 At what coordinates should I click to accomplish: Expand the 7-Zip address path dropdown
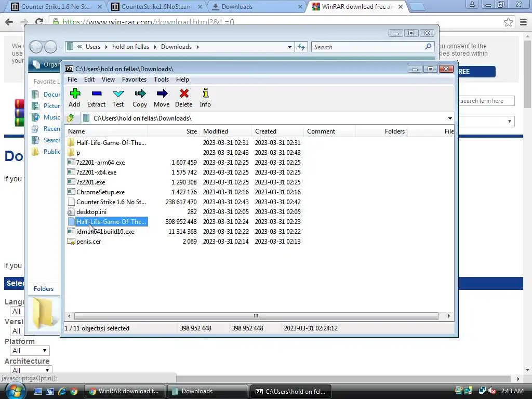(450, 118)
